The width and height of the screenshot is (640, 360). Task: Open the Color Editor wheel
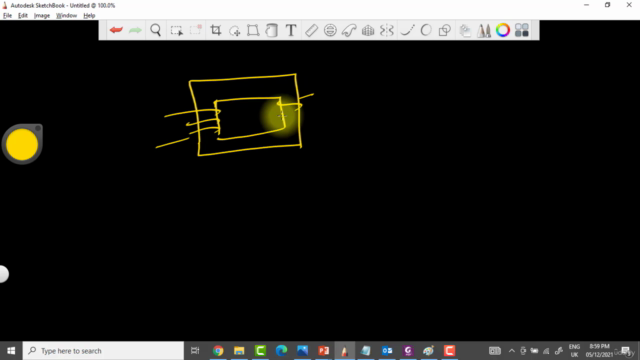503,30
